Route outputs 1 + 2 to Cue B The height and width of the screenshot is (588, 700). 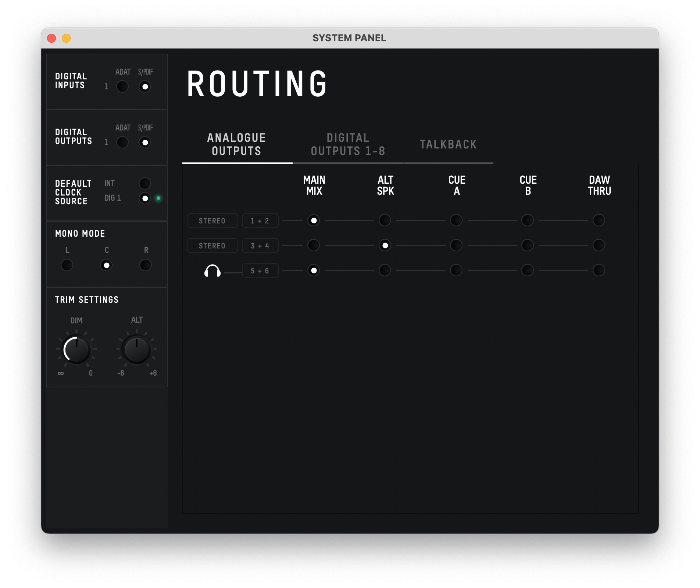point(528,220)
